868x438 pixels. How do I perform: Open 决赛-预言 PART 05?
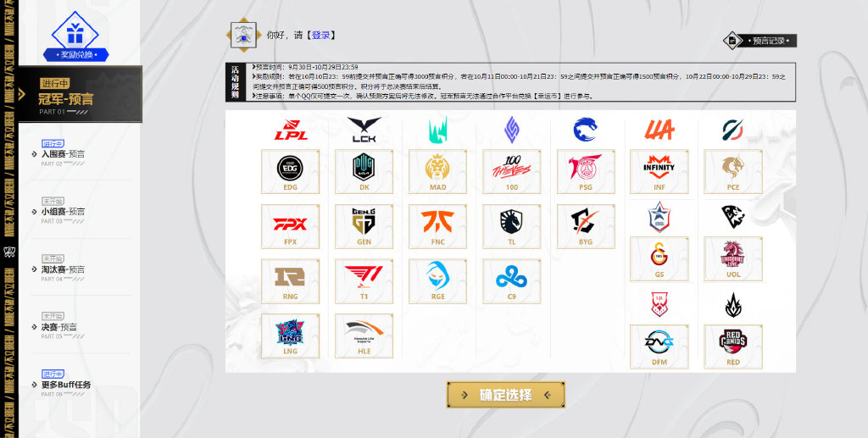pyautogui.click(x=59, y=327)
